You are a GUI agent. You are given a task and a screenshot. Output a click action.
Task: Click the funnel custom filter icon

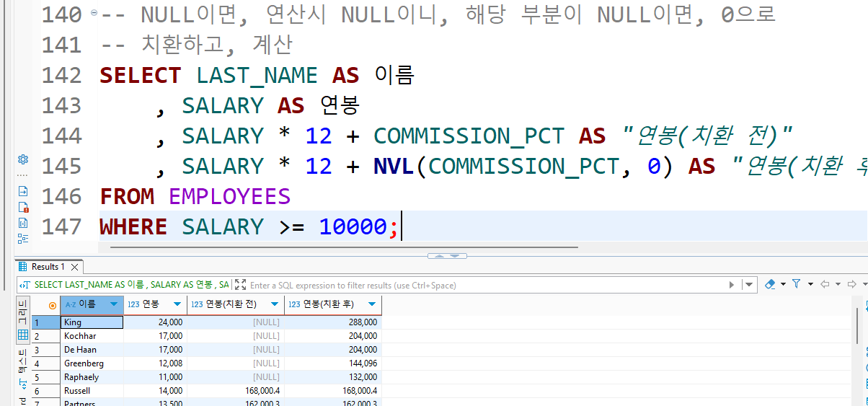(797, 284)
